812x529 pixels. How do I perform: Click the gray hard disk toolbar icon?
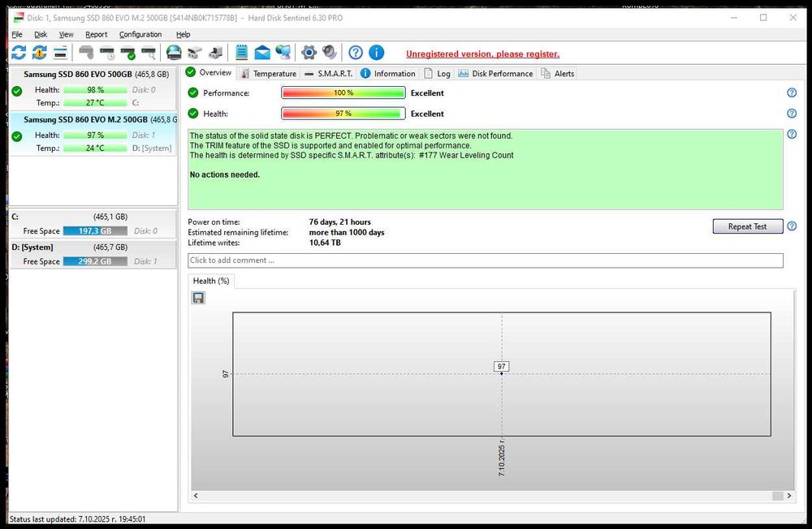click(x=86, y=52)
